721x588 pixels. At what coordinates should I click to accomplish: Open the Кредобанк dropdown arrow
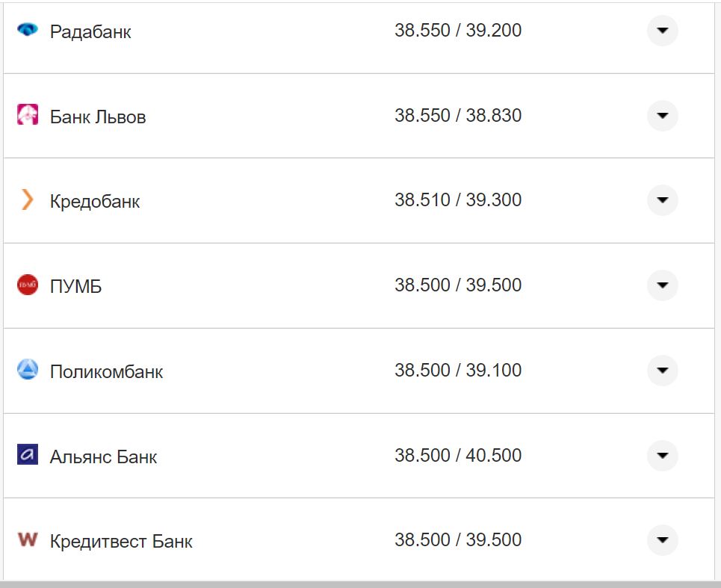662,200
